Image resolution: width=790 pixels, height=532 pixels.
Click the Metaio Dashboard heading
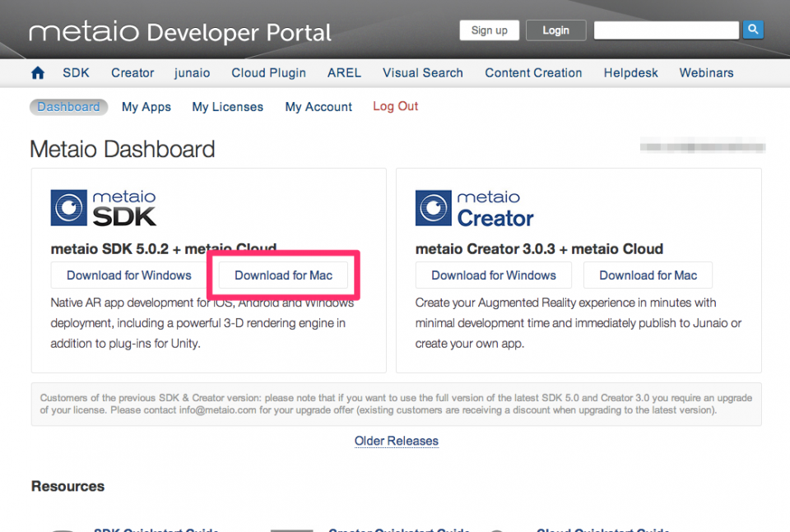(123, 149)
